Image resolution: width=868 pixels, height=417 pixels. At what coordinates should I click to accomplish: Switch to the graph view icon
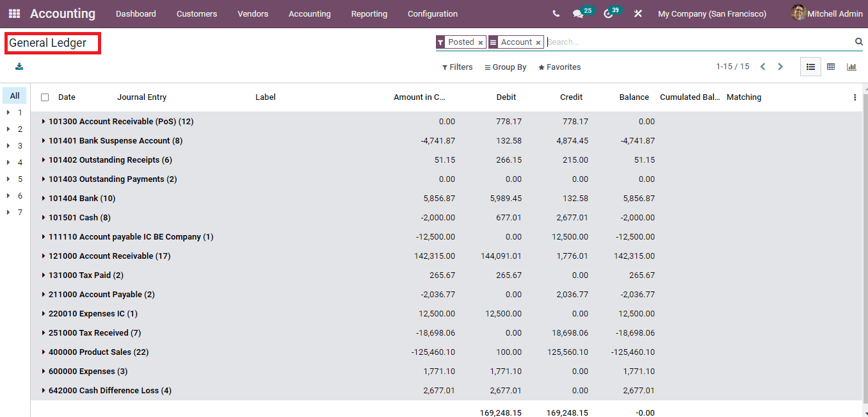(851, 67)
